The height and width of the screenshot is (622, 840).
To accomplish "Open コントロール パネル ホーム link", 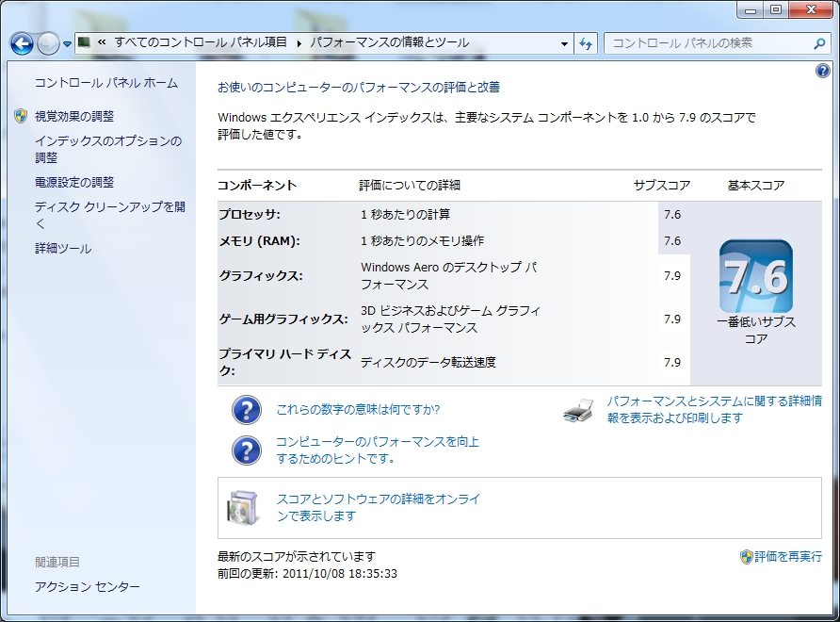I will click(x=106, y=83).
